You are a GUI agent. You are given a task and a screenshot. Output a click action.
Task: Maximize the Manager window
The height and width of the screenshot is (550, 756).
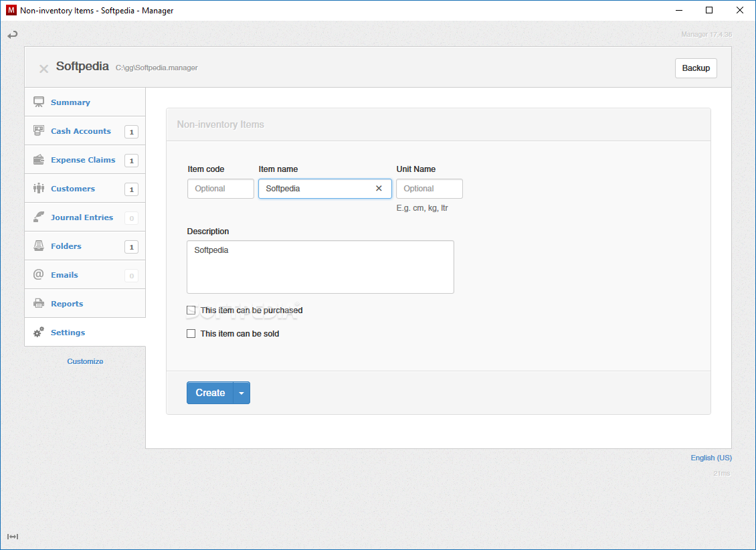pos(709,10)
